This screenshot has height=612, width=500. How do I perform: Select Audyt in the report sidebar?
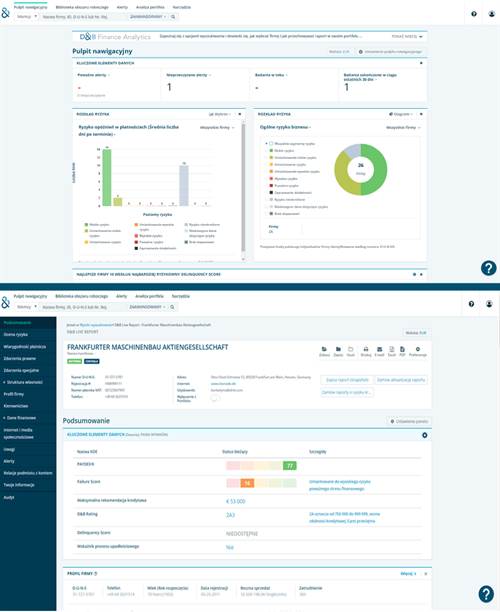tap(9, 498)
